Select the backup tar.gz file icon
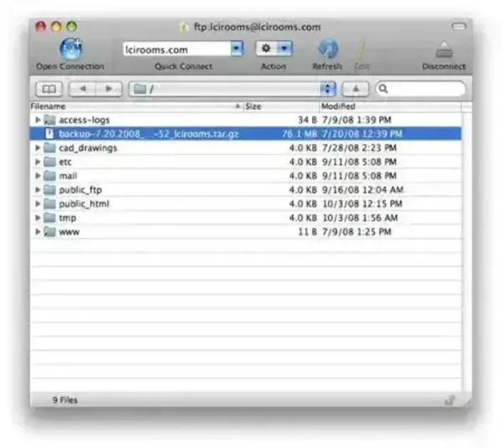Screen dimensions: 502x448 [49, 134]
